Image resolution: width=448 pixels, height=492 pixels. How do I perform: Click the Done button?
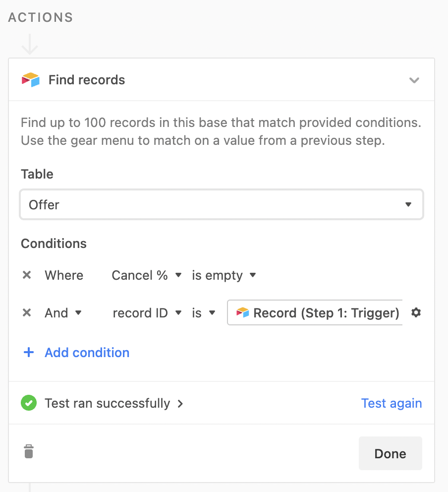coord(391,453)
